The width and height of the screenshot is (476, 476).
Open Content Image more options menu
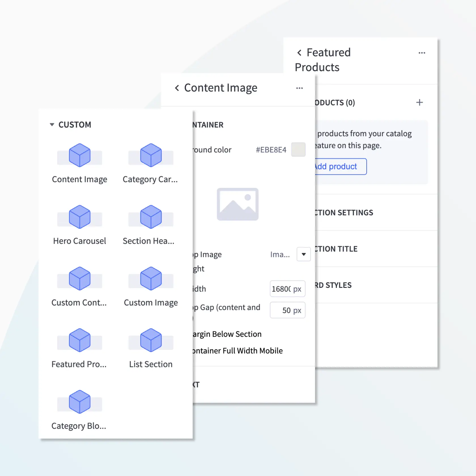pyautogui.click(x=299, y=88)
